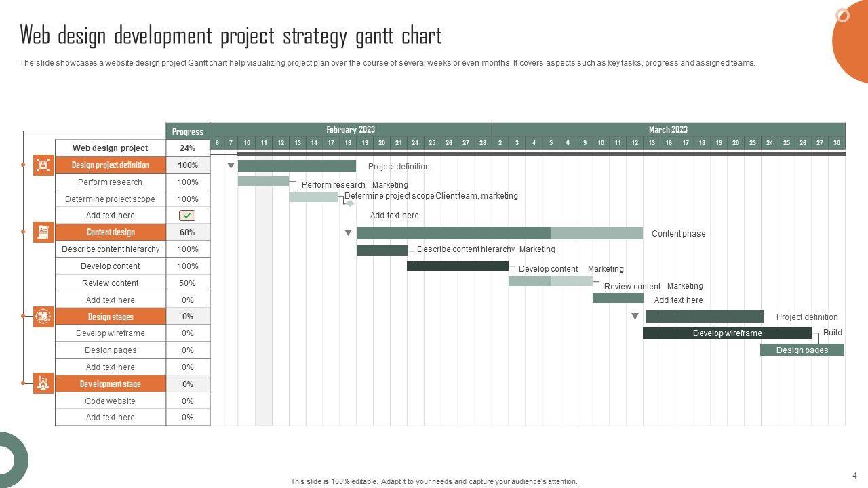
Task: Click the Review content 50% progress cell
Action: point(188,283)
